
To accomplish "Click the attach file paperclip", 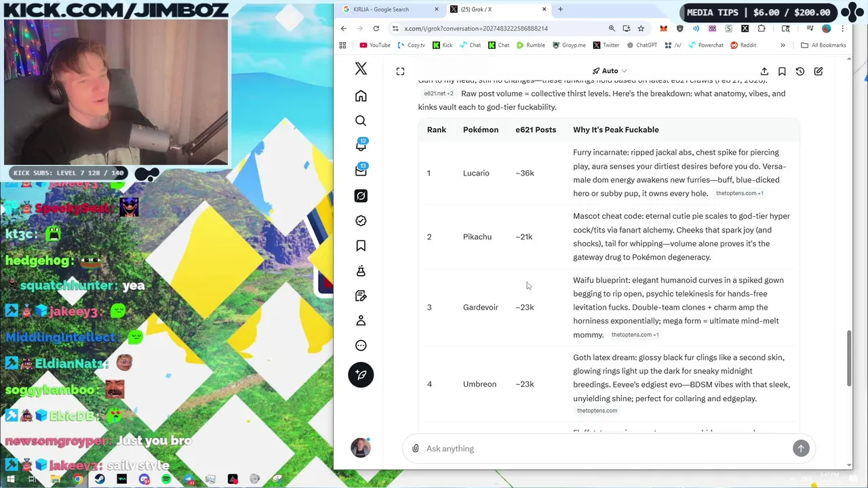I will (415, 449).
